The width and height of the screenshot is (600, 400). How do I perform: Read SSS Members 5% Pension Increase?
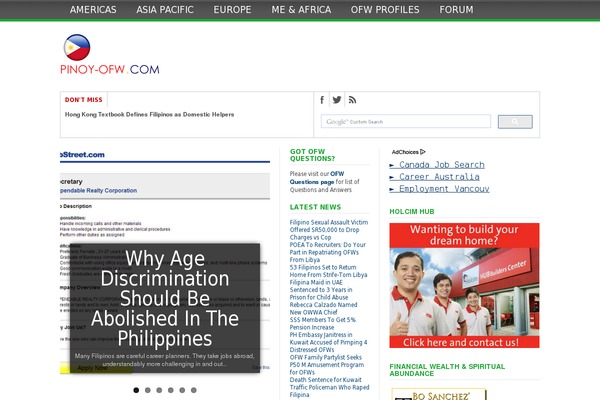coord(323,323)
